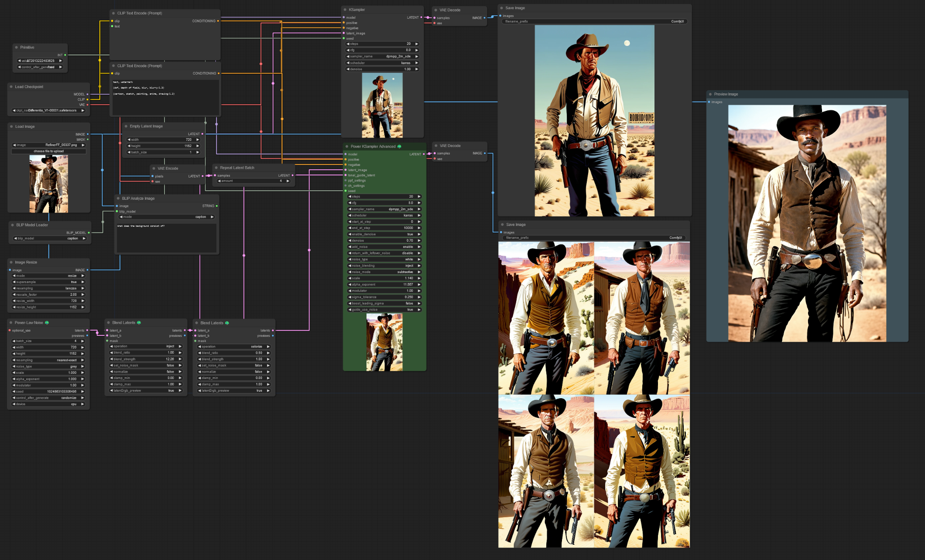Toggle boost_leading_sigma in Power KSampler Advanced
The width and height of the screenshot is (925, 560).
pyautogui.click(x=384, y=304)
